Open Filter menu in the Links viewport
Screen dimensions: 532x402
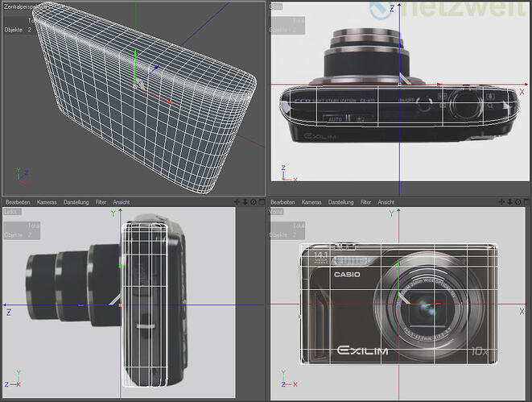coord(101,202)
